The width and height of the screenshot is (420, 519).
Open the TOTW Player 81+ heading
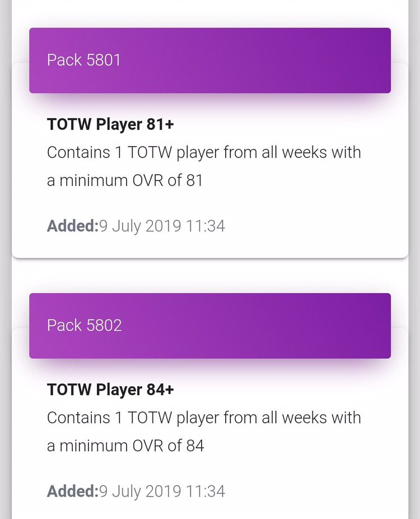coord(110,124)
